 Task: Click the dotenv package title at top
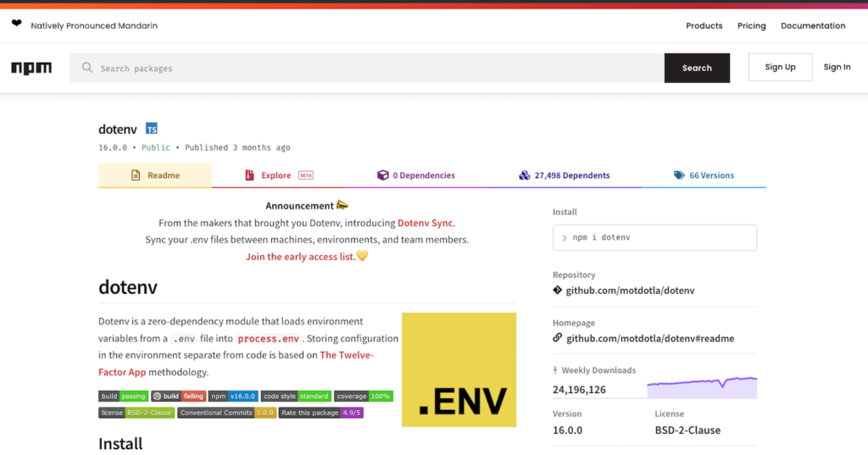(x=117, y=129)
